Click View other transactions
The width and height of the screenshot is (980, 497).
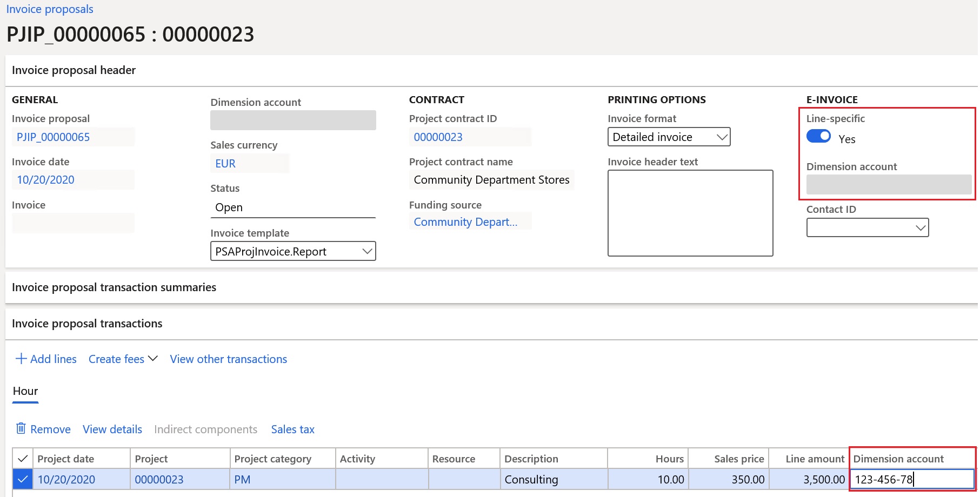(x=229, y=359)
